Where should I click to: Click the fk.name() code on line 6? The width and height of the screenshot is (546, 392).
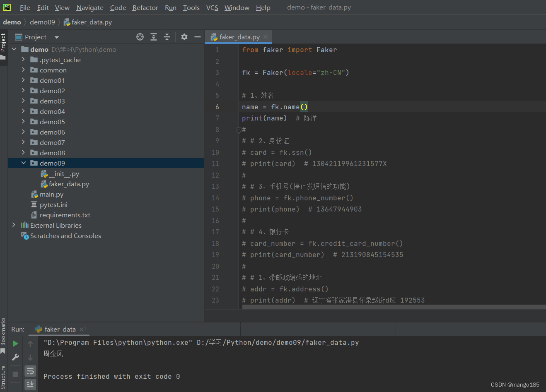tap(290, 107)
